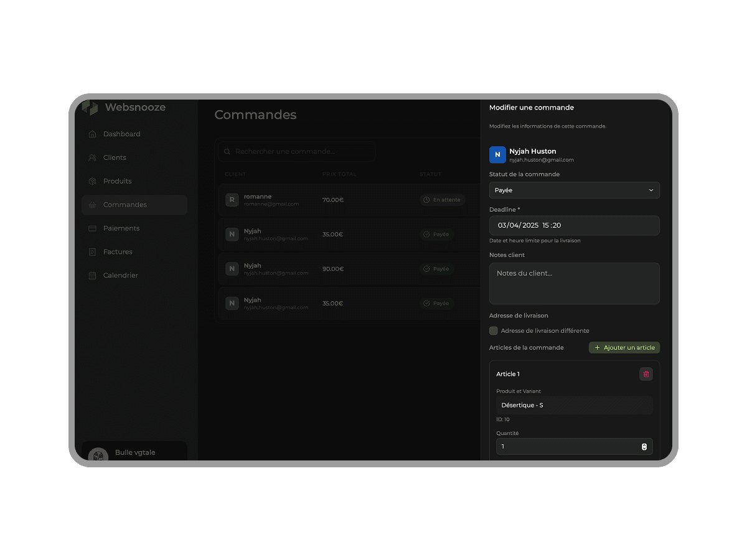Screen dimensions: 747x560
Task: Click the Rechercher une commande search field
Action: pyautogui.click(x=298, y=151)
